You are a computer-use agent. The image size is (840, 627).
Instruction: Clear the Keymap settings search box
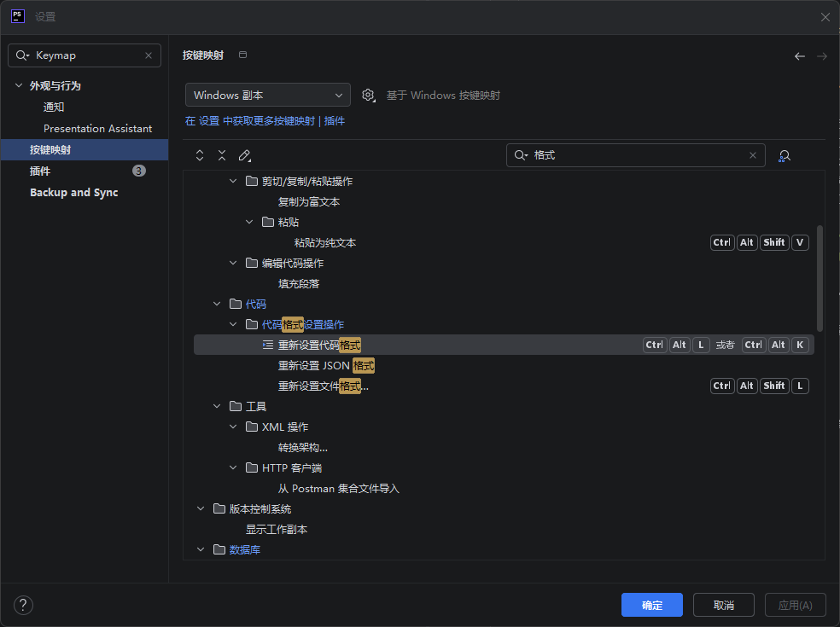[149, 55]
